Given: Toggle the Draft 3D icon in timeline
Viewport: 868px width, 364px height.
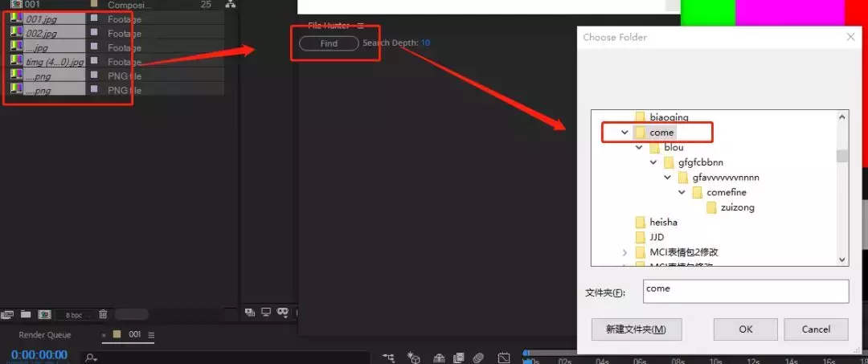Looking at the screenshot, I should point(414,358).
